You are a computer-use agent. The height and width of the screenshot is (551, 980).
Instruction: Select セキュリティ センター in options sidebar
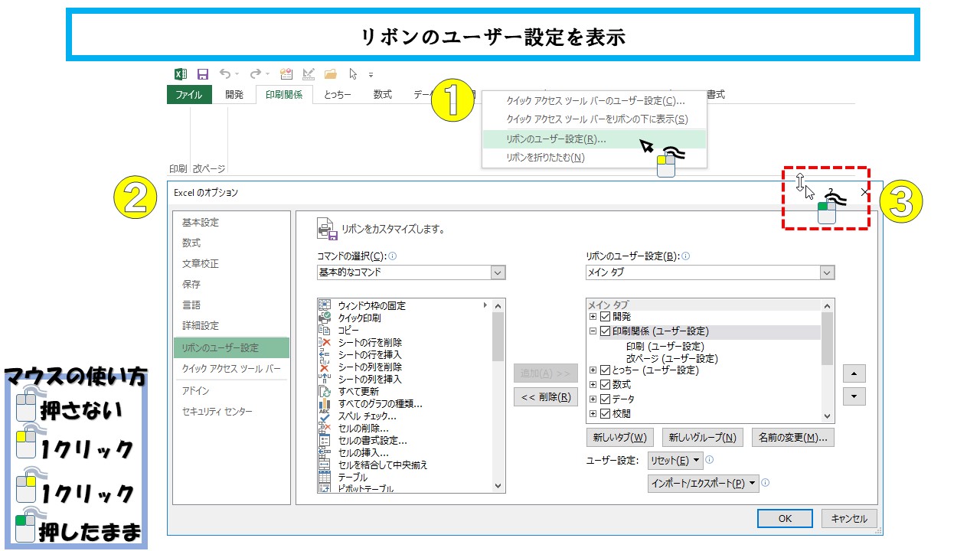coord(231,412)
